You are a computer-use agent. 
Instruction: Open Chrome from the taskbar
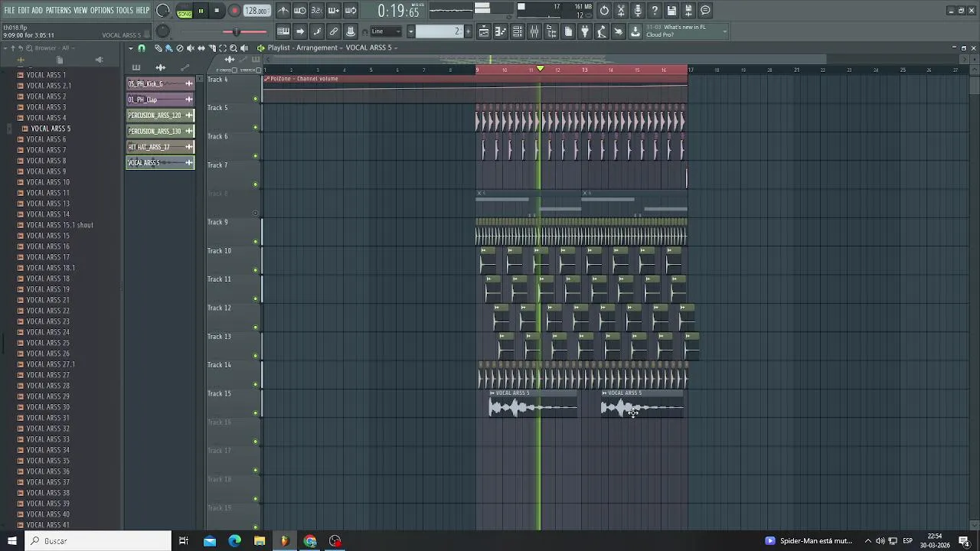tap(310, 541)
